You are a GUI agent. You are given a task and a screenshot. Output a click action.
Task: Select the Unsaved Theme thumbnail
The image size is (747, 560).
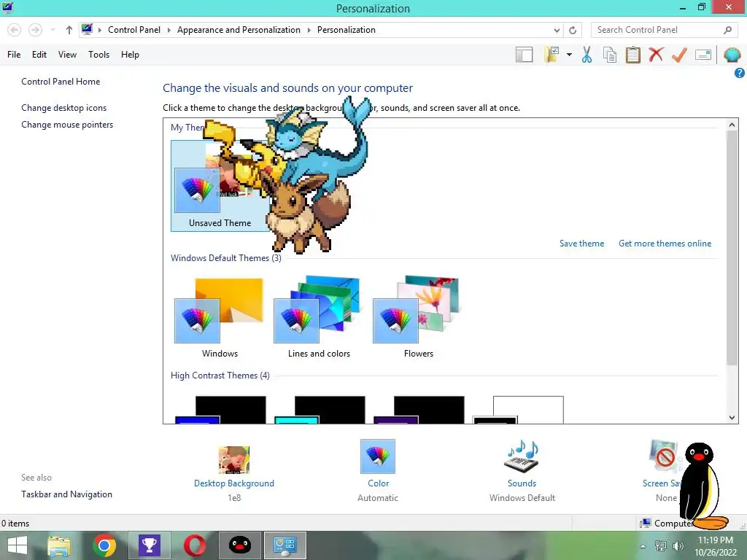tap(220, 186)
